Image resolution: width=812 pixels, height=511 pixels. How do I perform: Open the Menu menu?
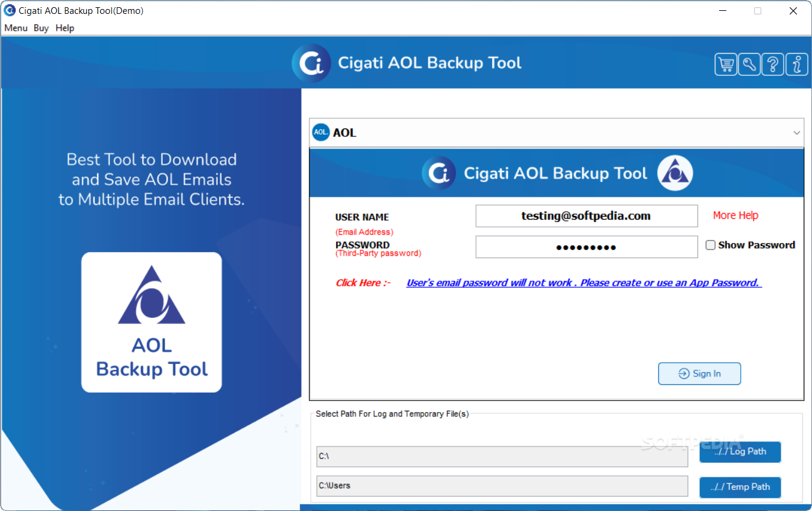pyautogui.click(x=16, y=28)
